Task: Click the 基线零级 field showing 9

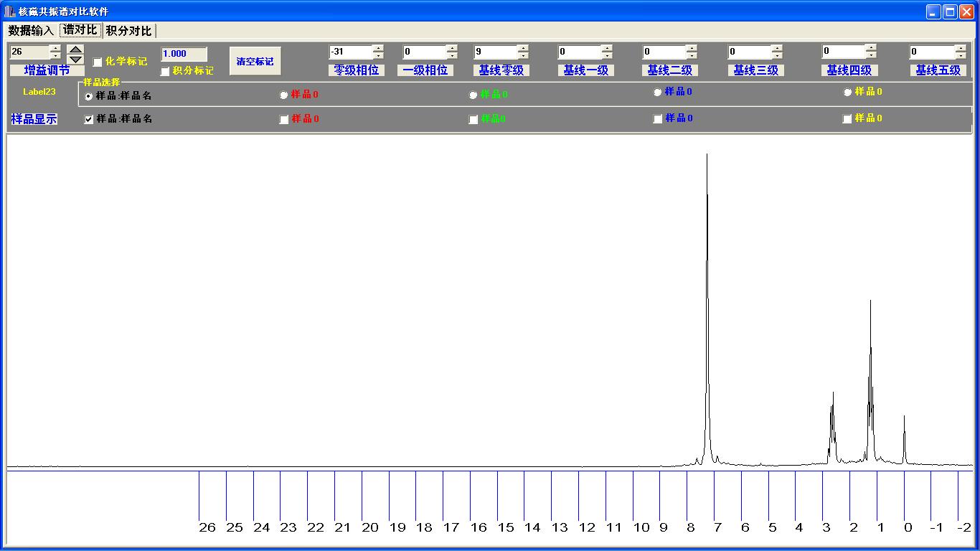Action: pyautogui.click(x=495, y=52)
